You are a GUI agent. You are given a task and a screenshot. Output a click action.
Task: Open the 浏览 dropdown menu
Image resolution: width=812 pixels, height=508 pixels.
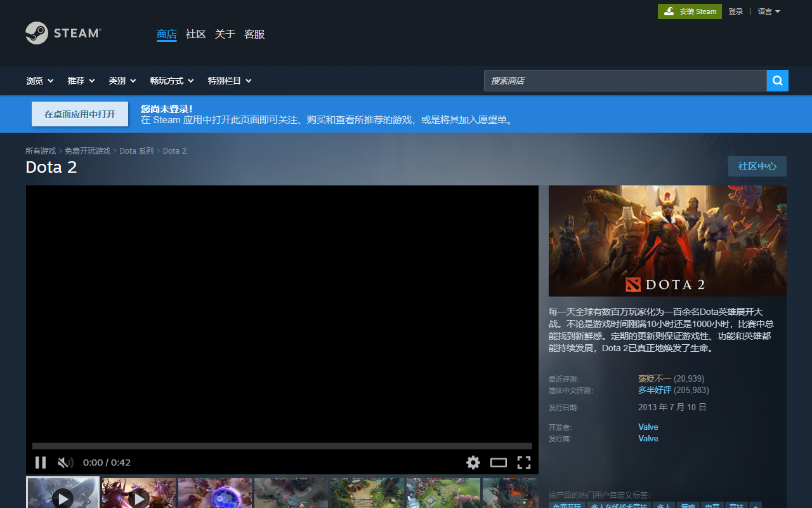point(40,81)
